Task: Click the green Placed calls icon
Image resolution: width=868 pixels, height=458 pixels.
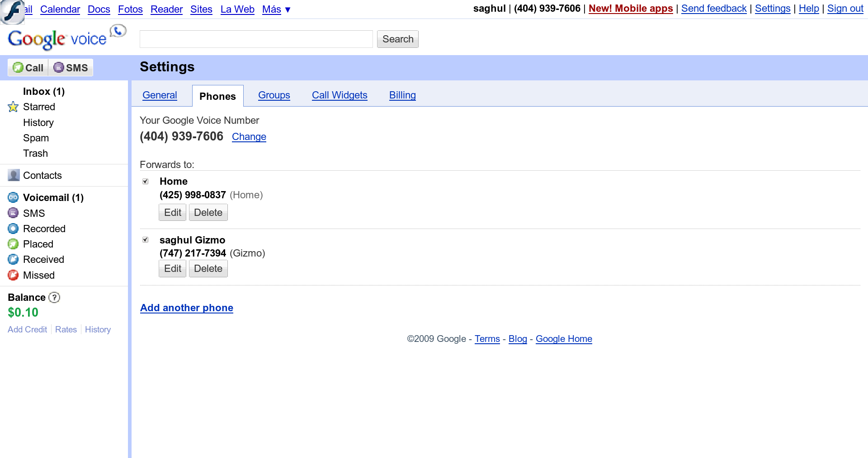Action: 13,244
